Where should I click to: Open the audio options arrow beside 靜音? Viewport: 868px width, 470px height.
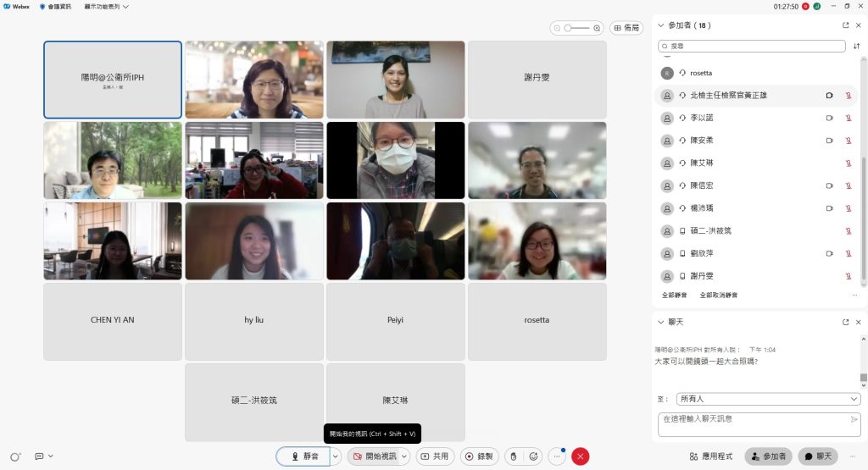pos(336,456)
